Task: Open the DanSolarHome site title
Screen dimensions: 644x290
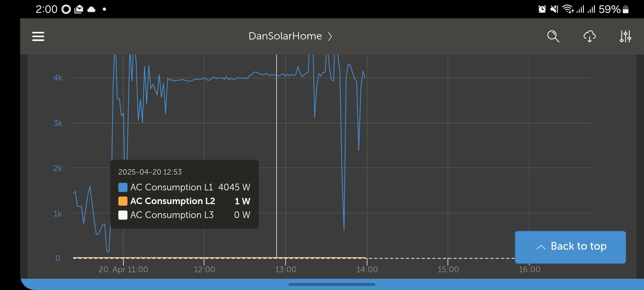Action: coord(285,36)
